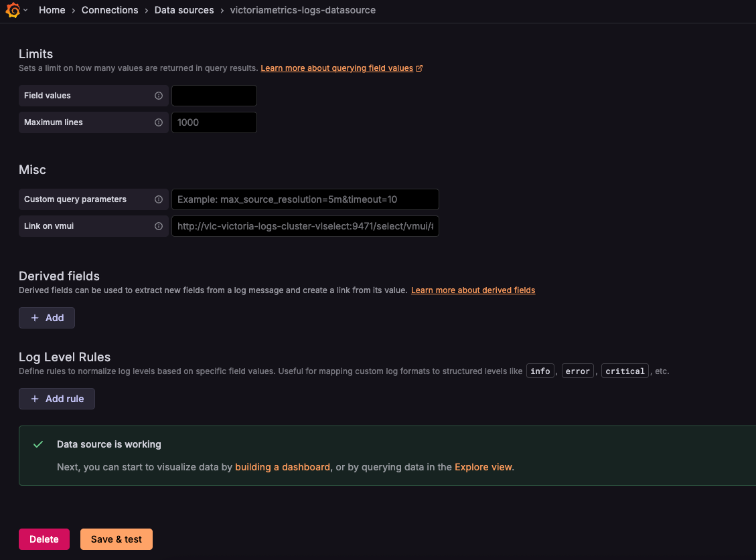
Task: Open Learn more about derived fields link
Action: pos(473,290)
